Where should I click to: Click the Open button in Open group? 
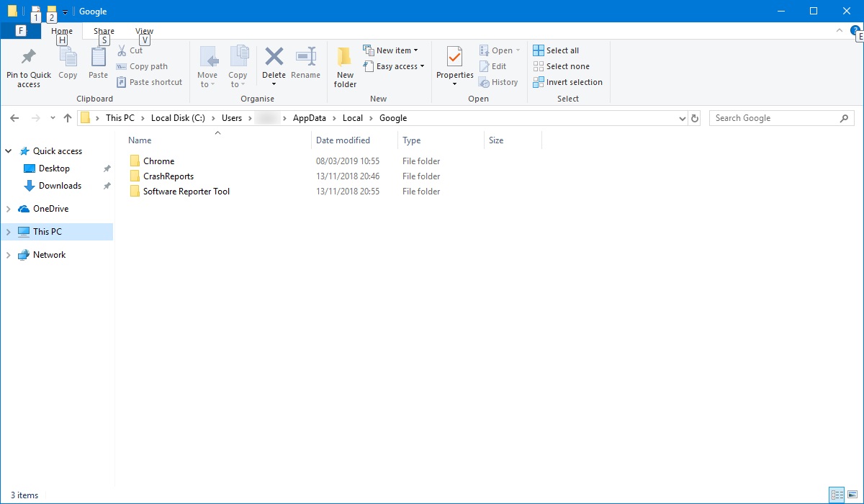pos(500,50)
